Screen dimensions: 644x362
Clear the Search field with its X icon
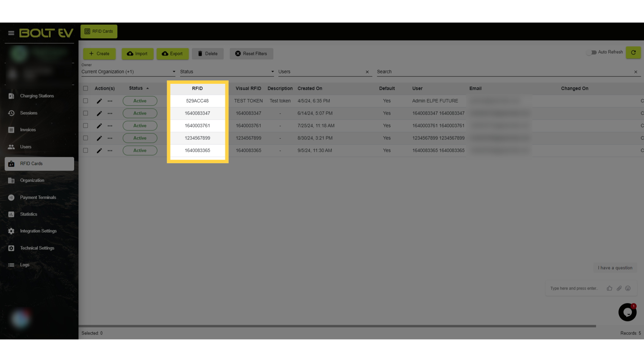tap(636, 72)
